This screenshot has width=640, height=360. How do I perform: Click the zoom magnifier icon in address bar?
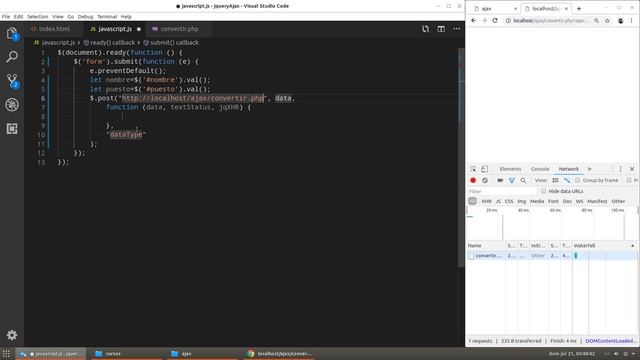[596, 20]
